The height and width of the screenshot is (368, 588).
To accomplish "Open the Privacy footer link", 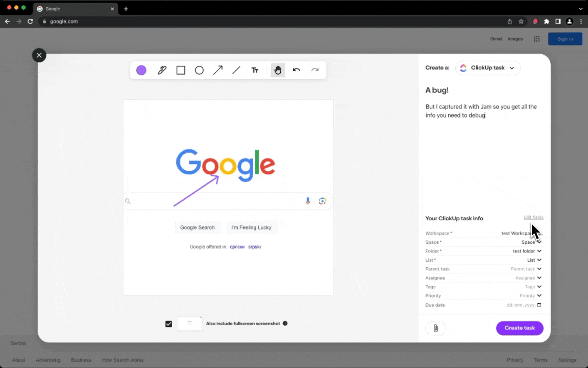I will [x=515, y=360].
